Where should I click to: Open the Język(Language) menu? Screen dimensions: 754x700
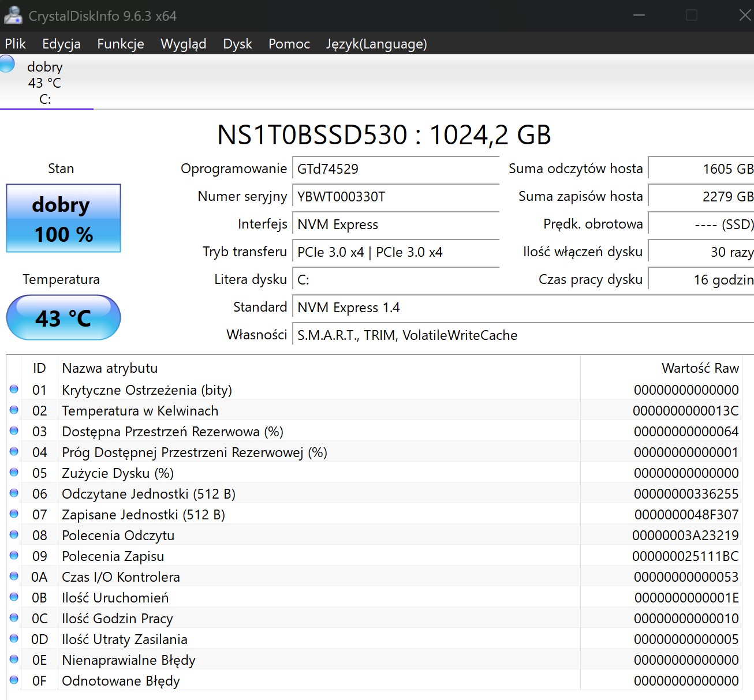click(376, 44)
